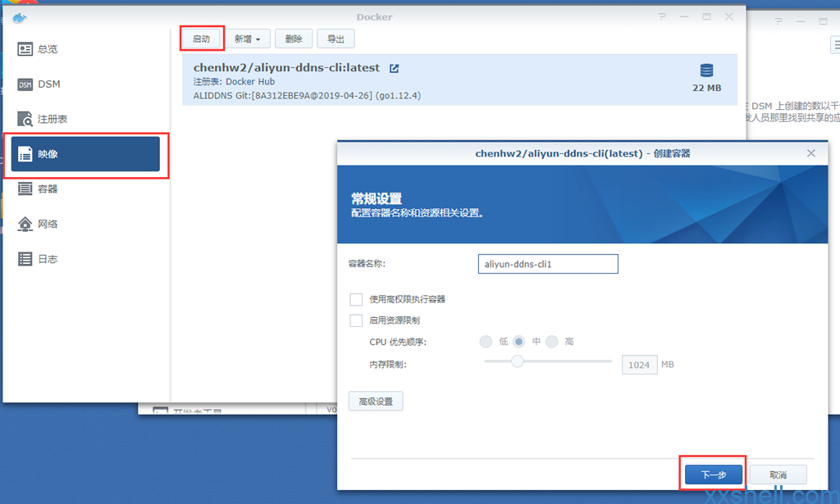Viewport: 840px width, 504px height.
Task: Click the 下一步 next button
Action: click(714, 474)
